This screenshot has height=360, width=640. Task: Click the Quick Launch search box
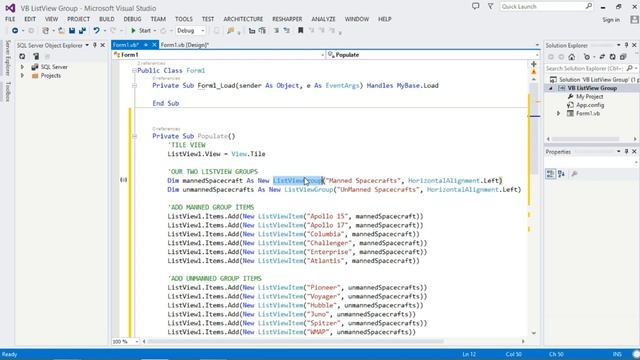pos(546,7)
